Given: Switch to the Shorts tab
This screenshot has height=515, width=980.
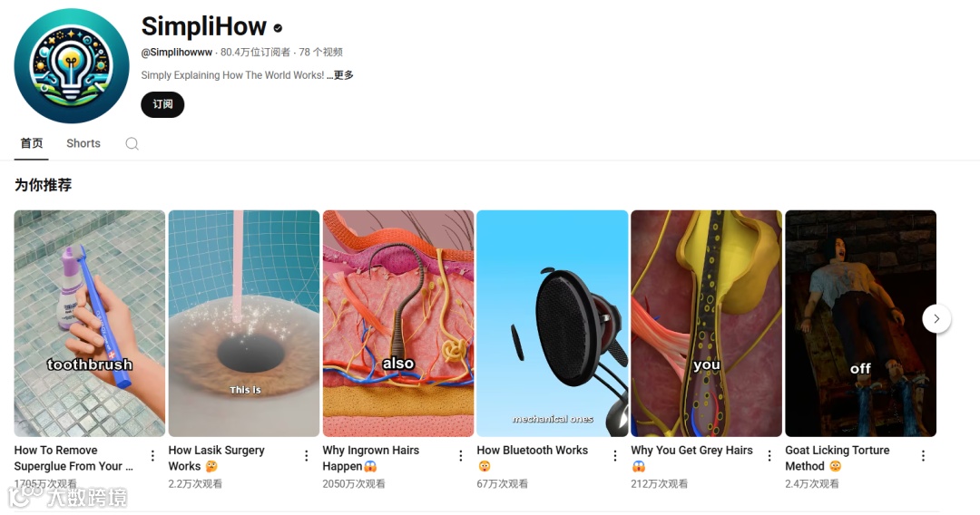Looking at the screenshot, I should tap(83, 143).
